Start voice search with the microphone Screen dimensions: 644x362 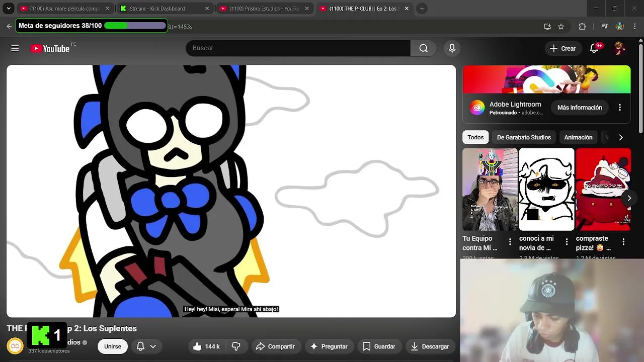452,48
